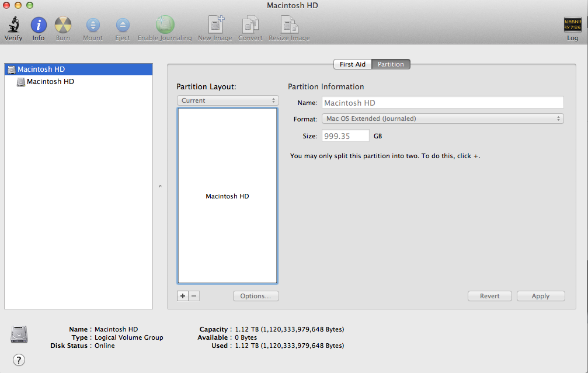Switch to the First Aid tab
588x373 pixels.
point(352,64)
